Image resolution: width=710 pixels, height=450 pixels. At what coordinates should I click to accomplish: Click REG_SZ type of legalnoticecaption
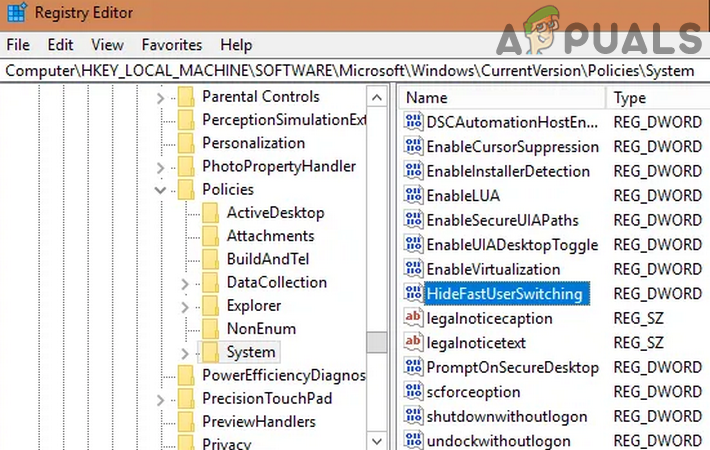point(638,318)
